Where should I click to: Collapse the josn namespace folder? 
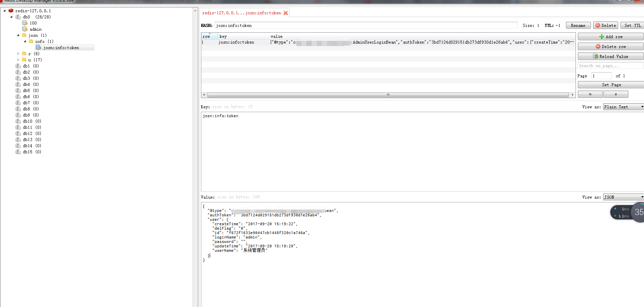click(x=18, y=35)
